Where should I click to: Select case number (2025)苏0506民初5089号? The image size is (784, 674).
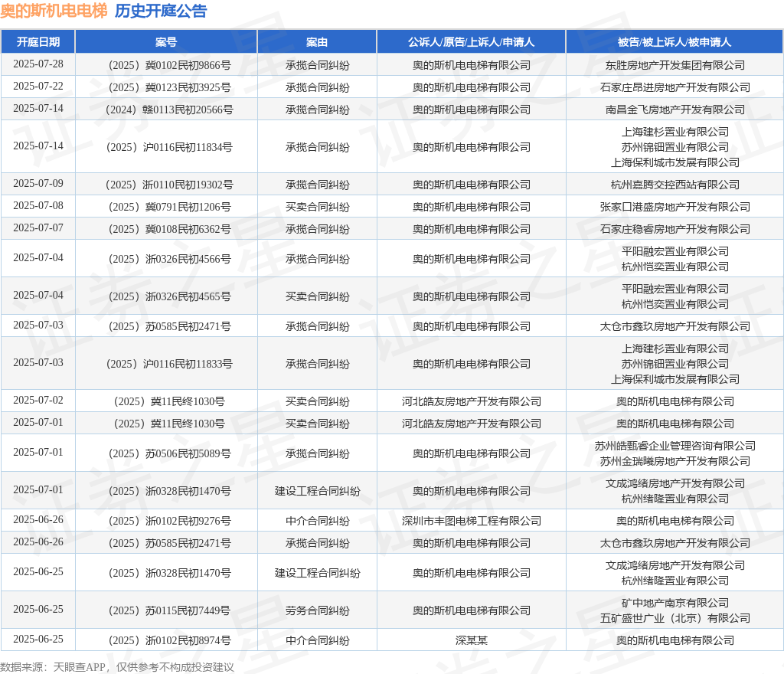169,453
